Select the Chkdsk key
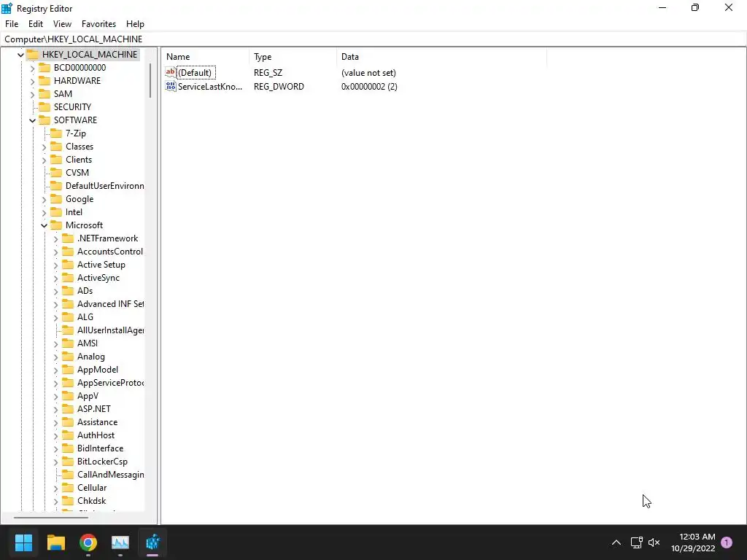This screenshot has width=747, height=560. tap(91, 501)
